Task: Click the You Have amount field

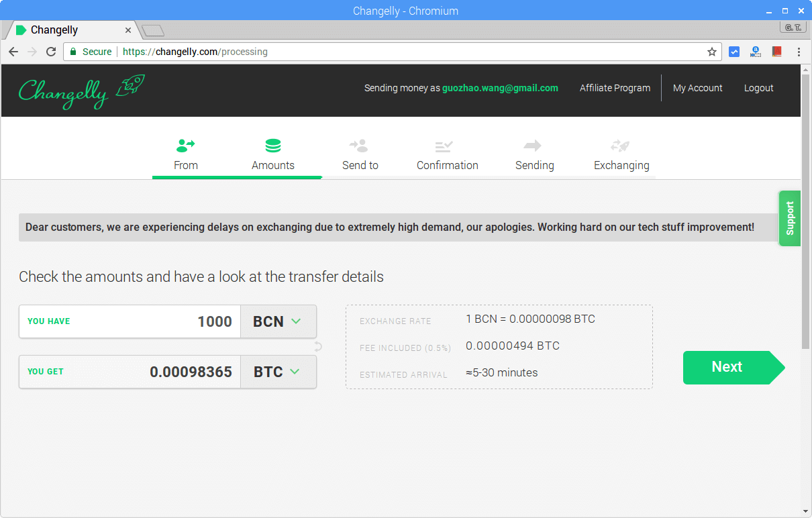Action: click(154, 321)
